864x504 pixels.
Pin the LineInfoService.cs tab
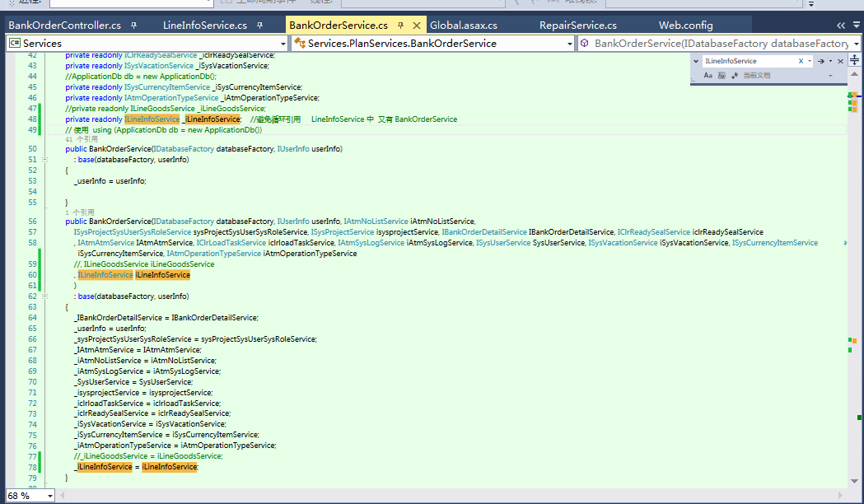(x=259, y=26)
